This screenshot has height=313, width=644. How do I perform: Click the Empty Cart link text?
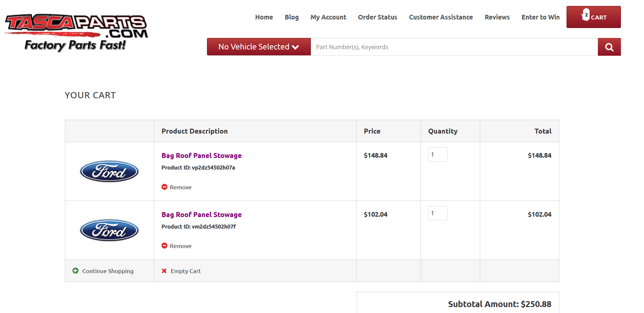tap(186, 271)
